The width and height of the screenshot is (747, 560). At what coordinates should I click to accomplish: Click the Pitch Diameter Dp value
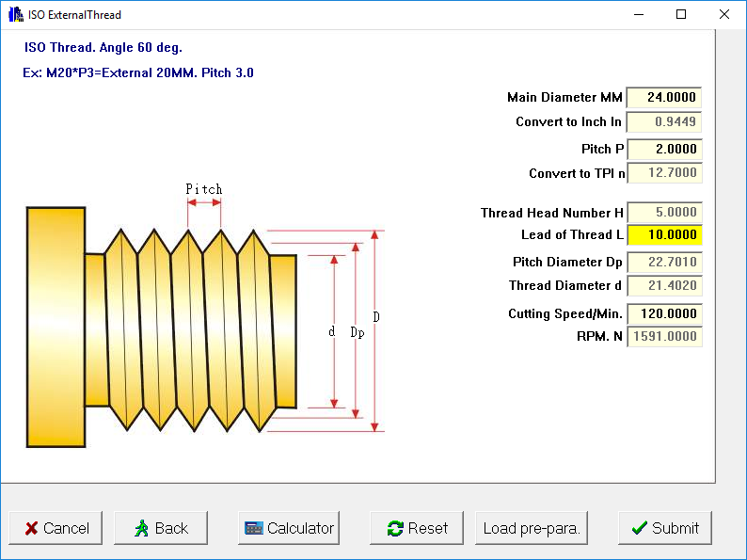tap(663, 263)
